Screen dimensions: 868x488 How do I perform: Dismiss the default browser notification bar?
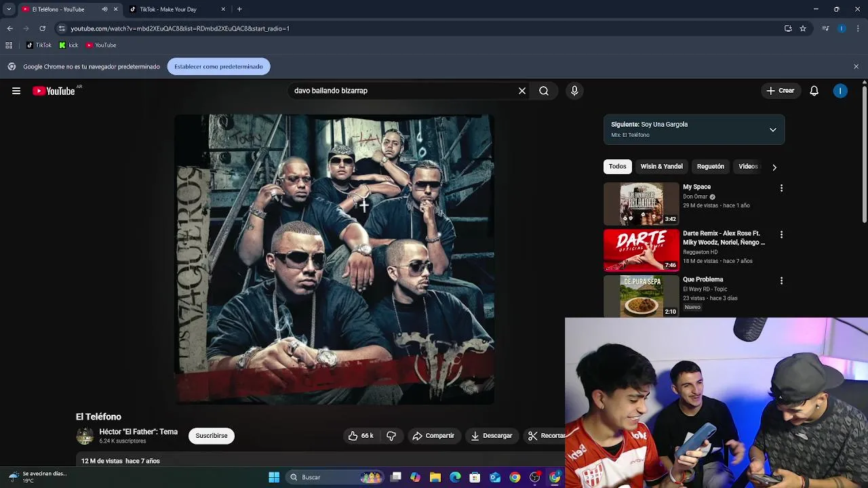click(x=856, y=66)
